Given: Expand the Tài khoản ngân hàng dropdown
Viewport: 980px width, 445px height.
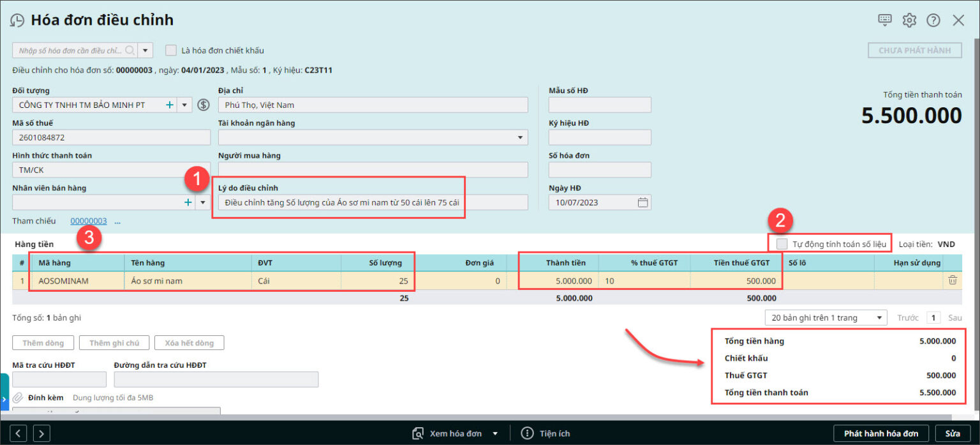Looking at the screenshot, I should (521, 137).
